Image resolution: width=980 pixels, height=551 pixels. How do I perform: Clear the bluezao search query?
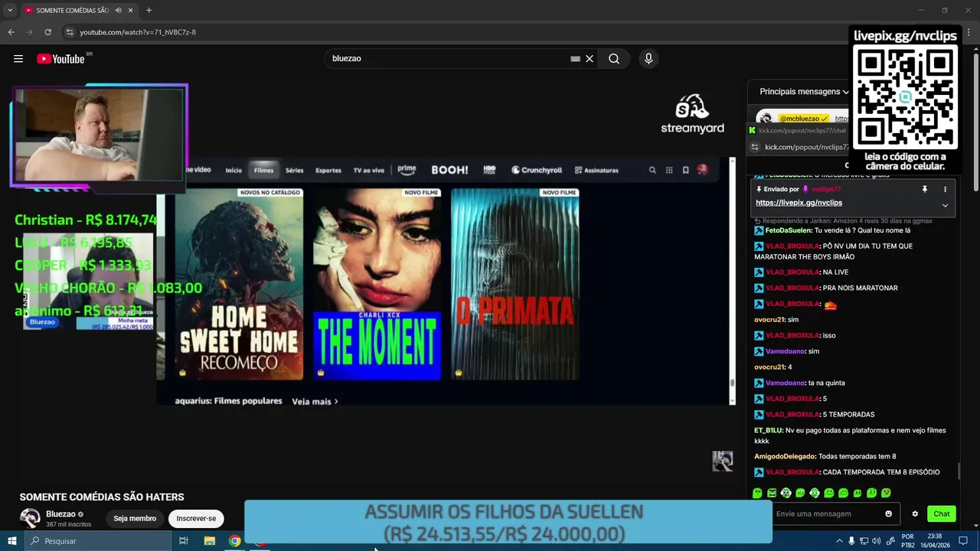[590, 59]
